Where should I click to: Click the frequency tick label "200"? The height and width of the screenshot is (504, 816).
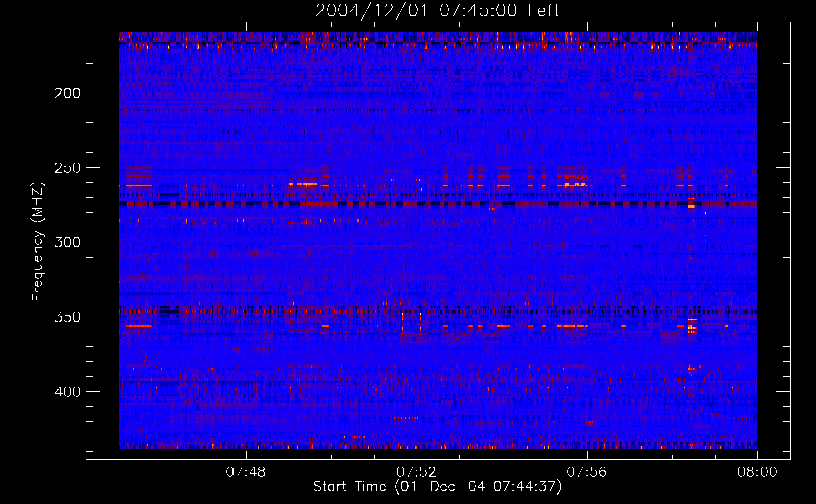tap(67, 93)
